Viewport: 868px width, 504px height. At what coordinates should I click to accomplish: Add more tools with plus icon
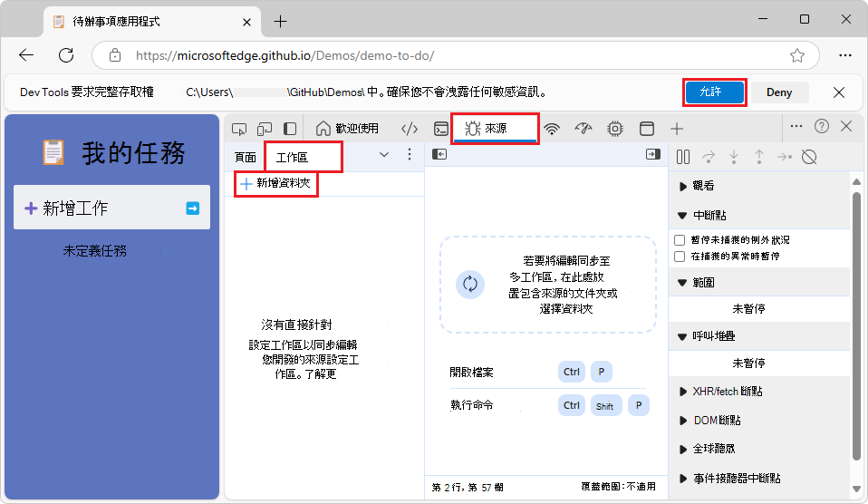point(677,129)
